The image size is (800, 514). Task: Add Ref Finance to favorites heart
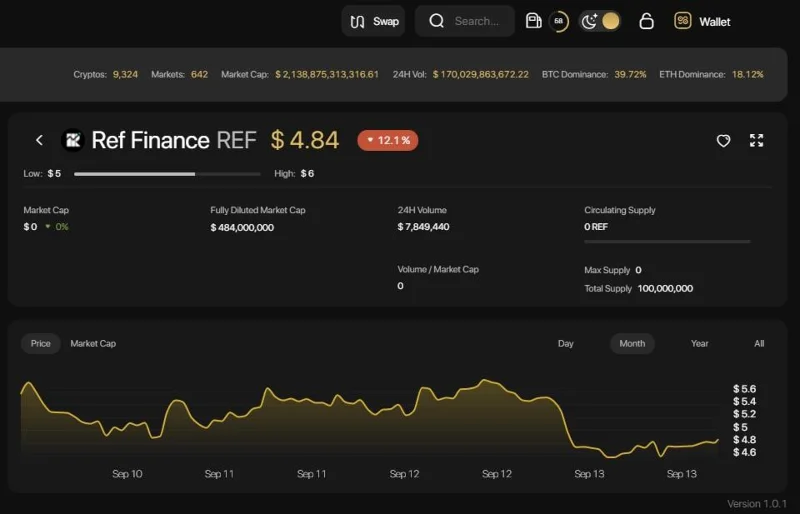pyautogui.click(x=723, y=140)
